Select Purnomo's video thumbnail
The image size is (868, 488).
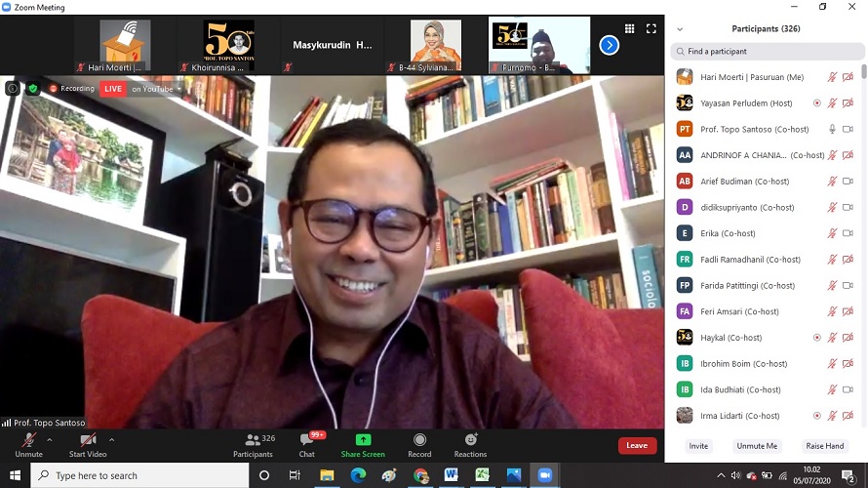pyautogui.click(x=539, y=45)
